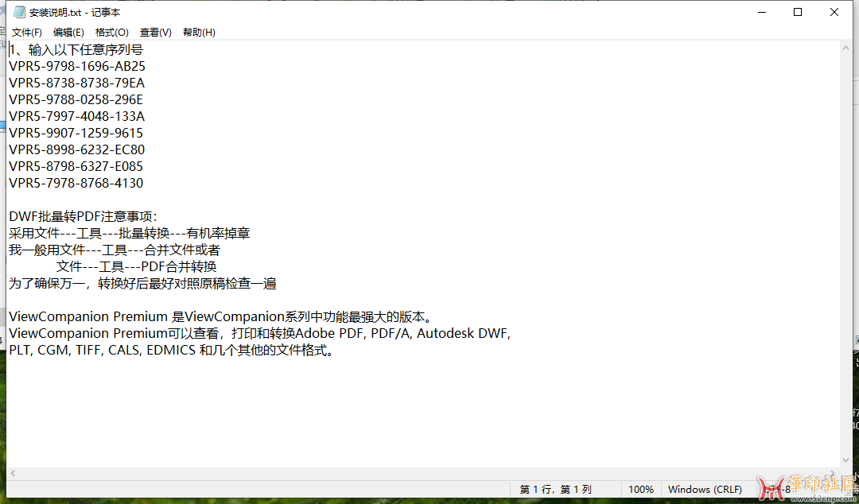Click serial VPR5-7978-8768-4130

(76, 183)
